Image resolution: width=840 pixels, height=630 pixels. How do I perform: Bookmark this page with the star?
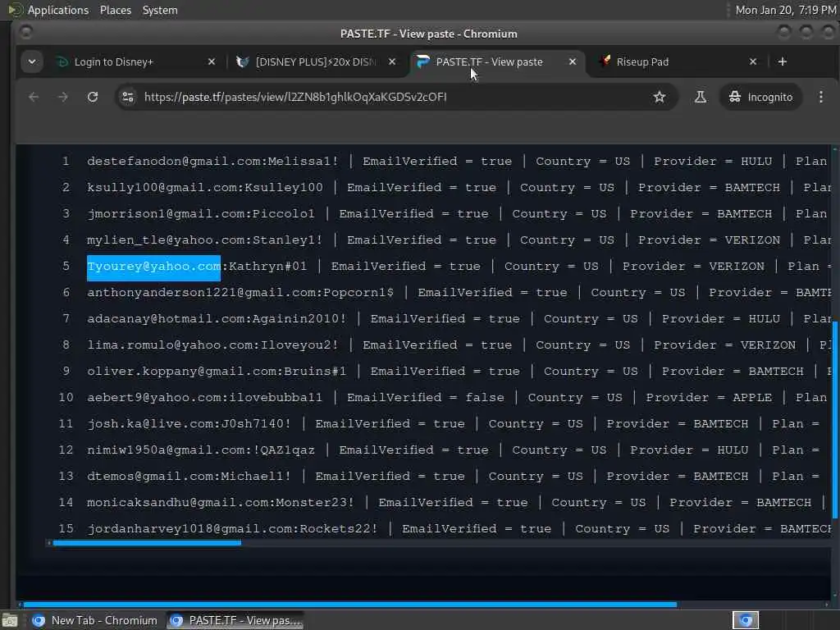point(660,97)
